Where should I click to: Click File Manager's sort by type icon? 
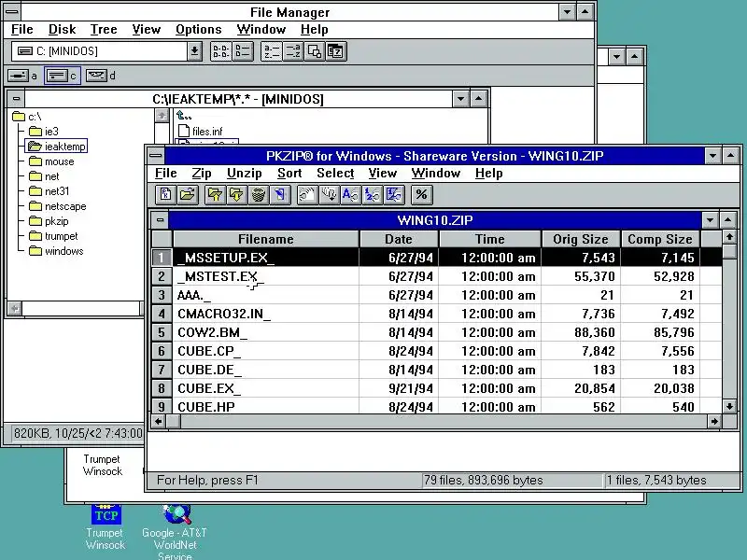pos(293,51)
